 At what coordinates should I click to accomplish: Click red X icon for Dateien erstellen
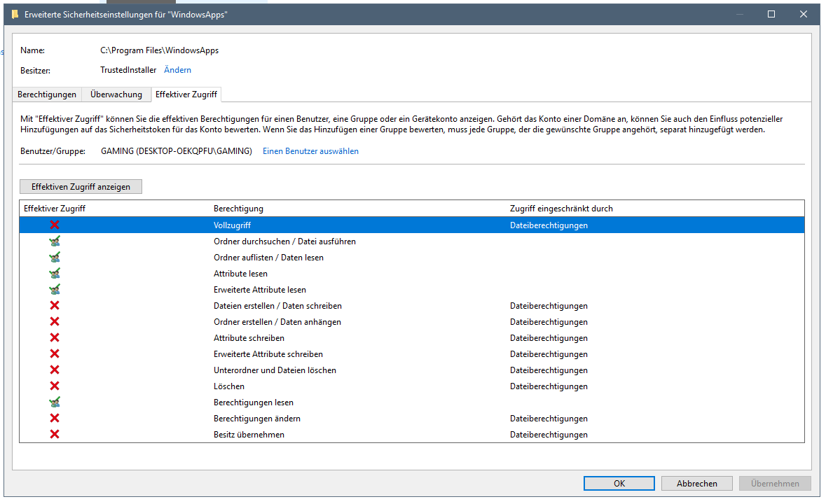coord(54,306)
